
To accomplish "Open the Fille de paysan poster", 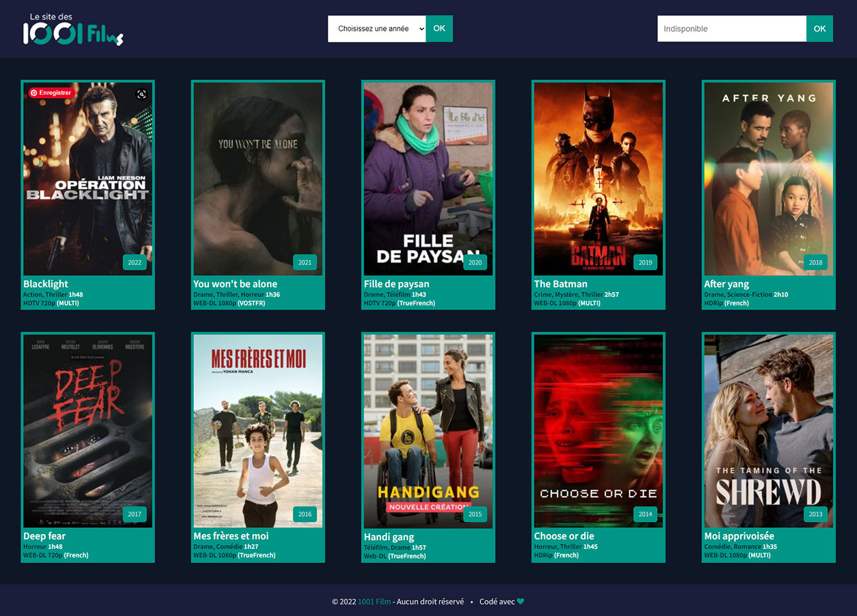I will pyautogui.click(x=428, y=179).
